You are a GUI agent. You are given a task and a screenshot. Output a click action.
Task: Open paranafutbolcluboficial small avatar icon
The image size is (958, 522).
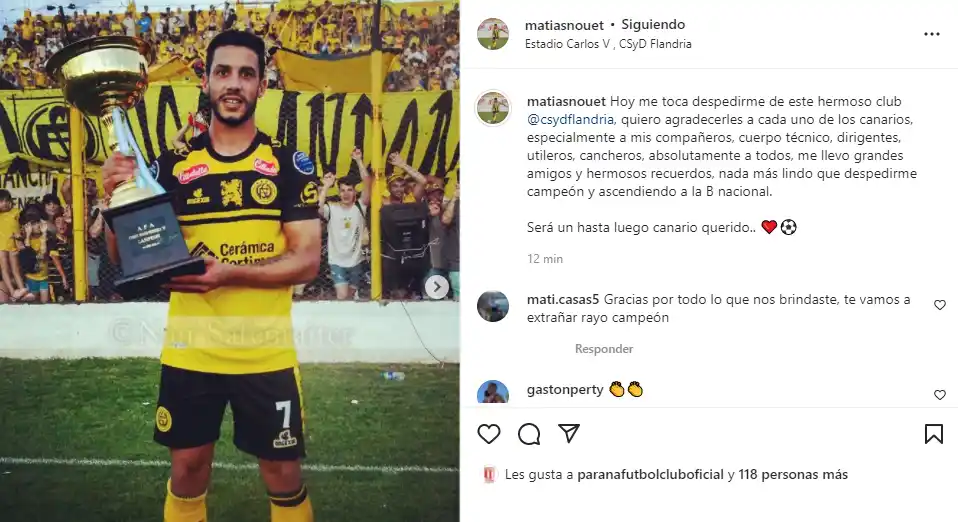coord(489,475)
